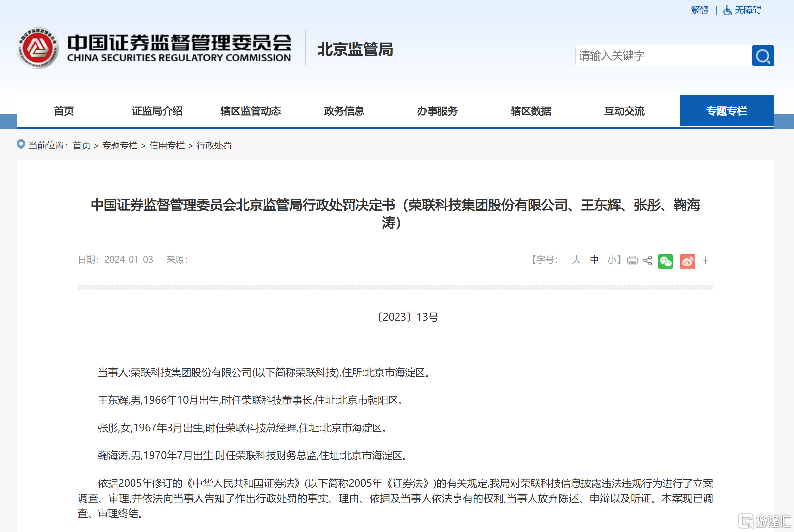Screen dimensions: 794x532
Task: Open the 辖区监管动态 menu item
Action: (251, 111)
